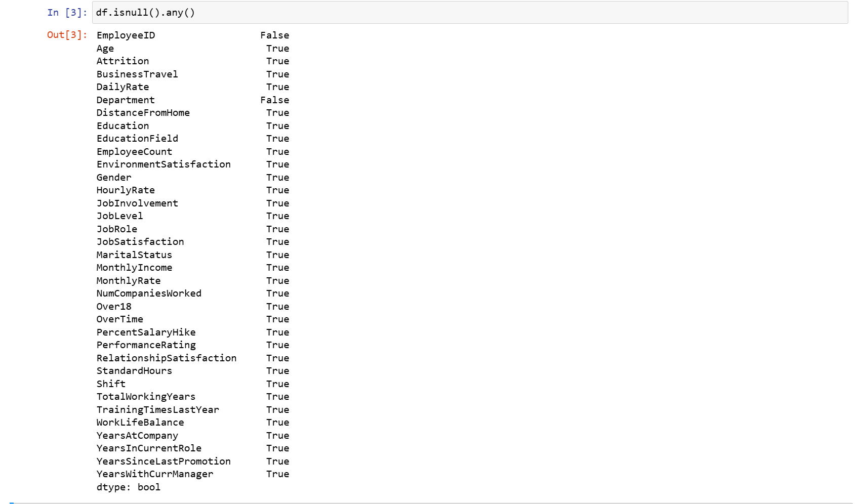Viewport: 862px width, 504px height.
Task: Click the False value next to Department
Action: tap(274, 100)
